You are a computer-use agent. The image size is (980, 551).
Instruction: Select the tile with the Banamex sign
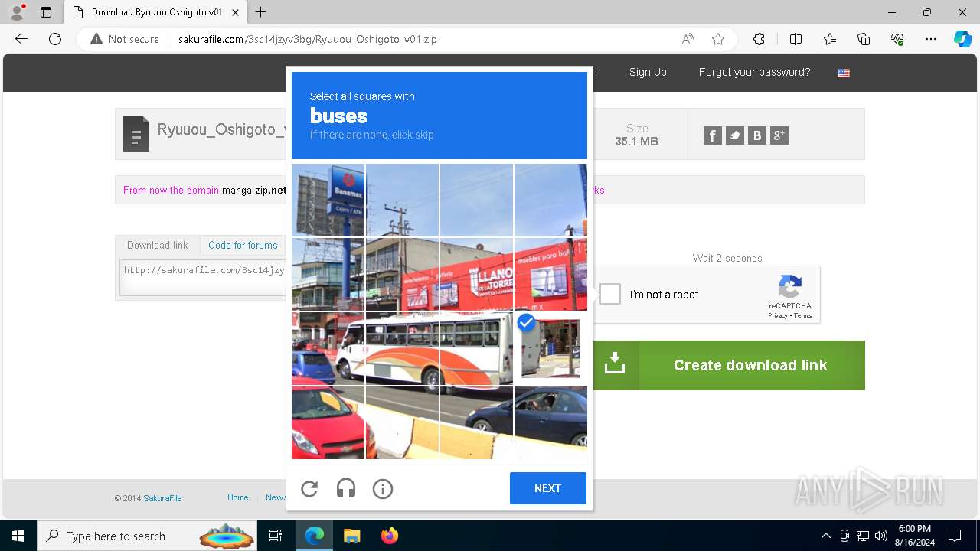328,200
